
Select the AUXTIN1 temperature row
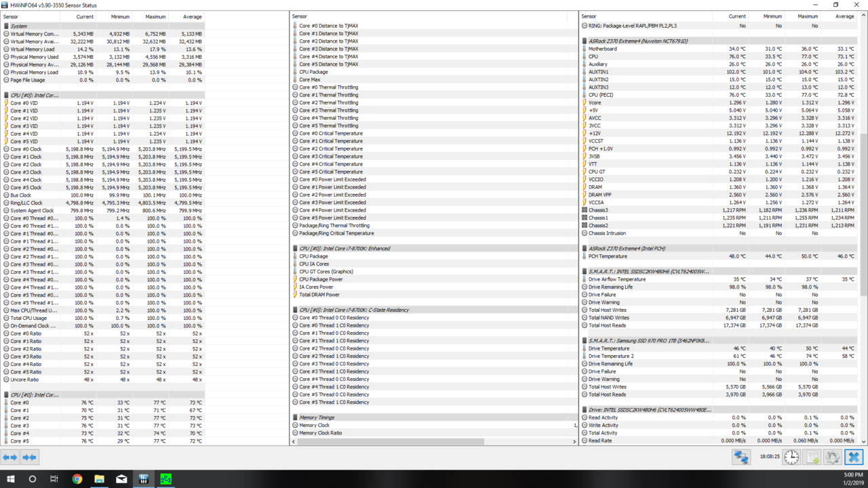point(719,72)
